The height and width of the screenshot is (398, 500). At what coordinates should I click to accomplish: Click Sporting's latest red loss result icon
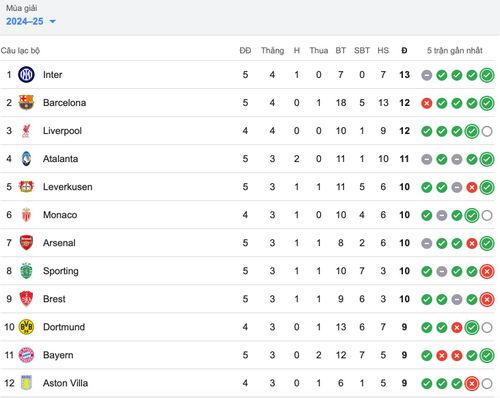(x=487, y=271)
